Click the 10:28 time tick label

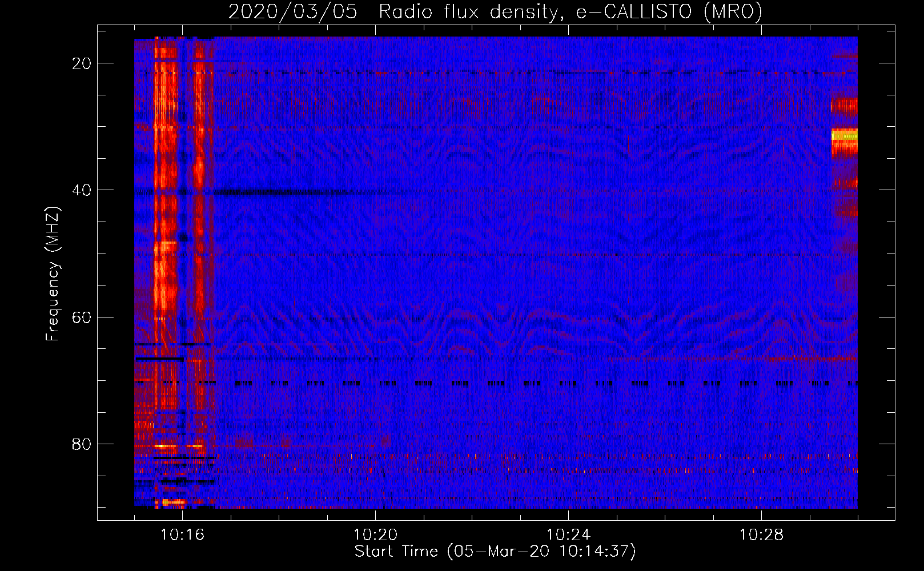(x=761, y=534)
